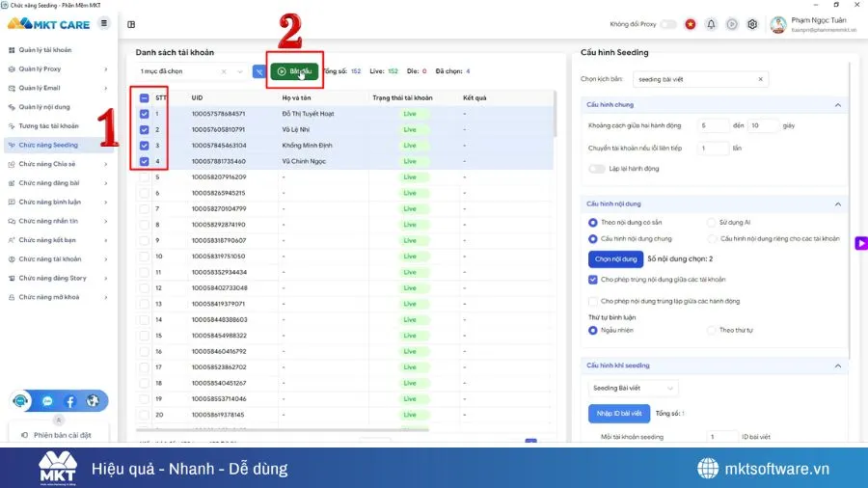Open the Facebook icon in sidebar footer
This screenshot has width=868, height=488.
tap(69, 401)
